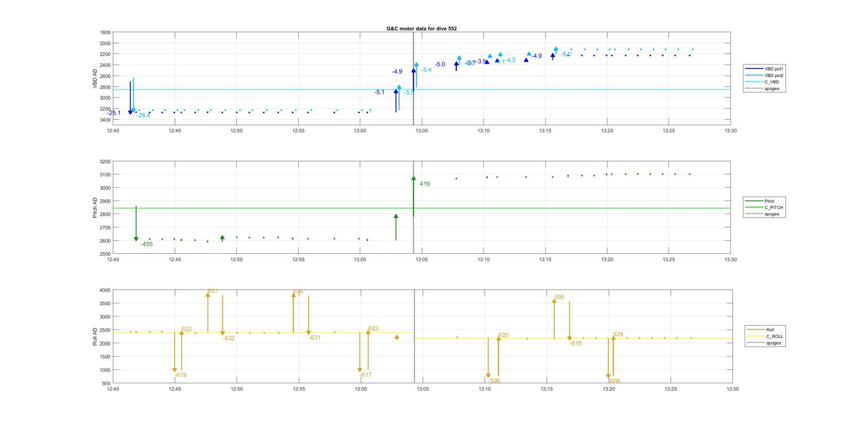Click the "C_VBD" legend entry

pos(762,82)
